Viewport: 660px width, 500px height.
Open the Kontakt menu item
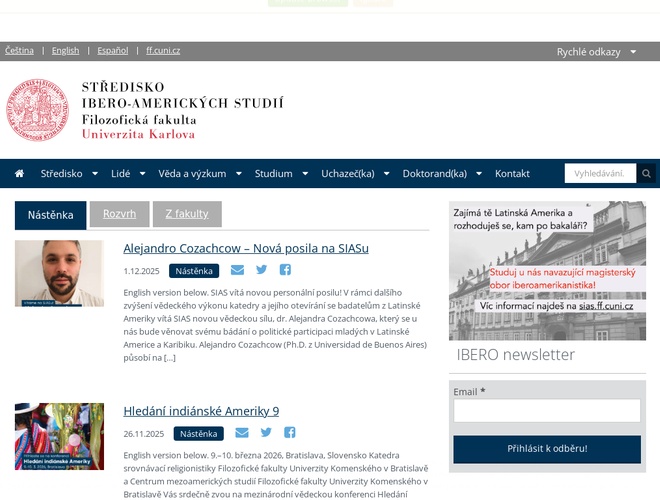coord(512,174)
